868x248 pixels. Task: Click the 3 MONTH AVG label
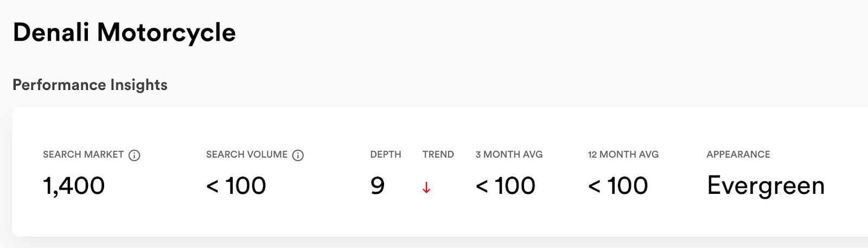(509, 154)
